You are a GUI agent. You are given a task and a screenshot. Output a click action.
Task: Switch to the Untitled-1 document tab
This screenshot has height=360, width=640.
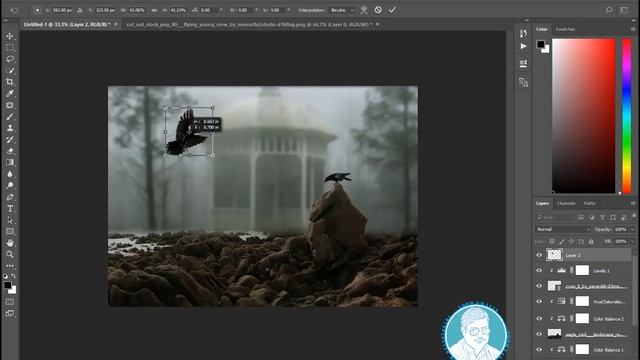[67, 24]
